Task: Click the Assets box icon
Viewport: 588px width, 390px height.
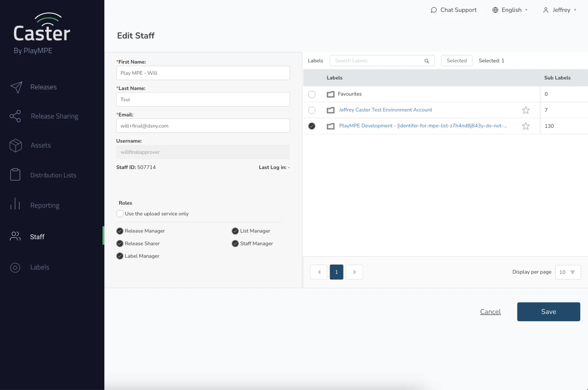Action: pos(15,145)
